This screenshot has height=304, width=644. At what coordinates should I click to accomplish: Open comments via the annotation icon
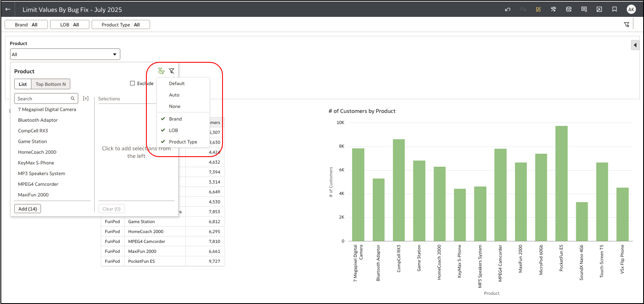(x=584, y=9)
